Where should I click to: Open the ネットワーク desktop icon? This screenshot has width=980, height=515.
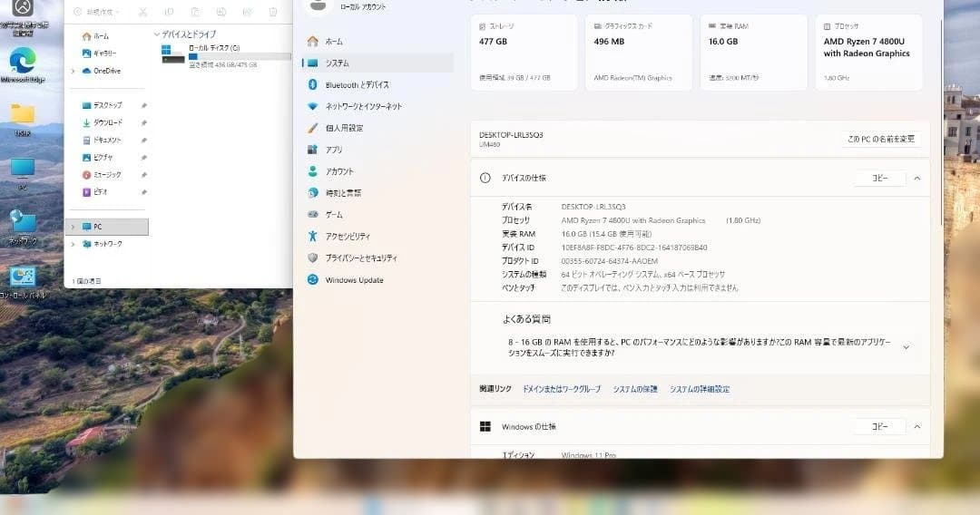pos(23,228)
